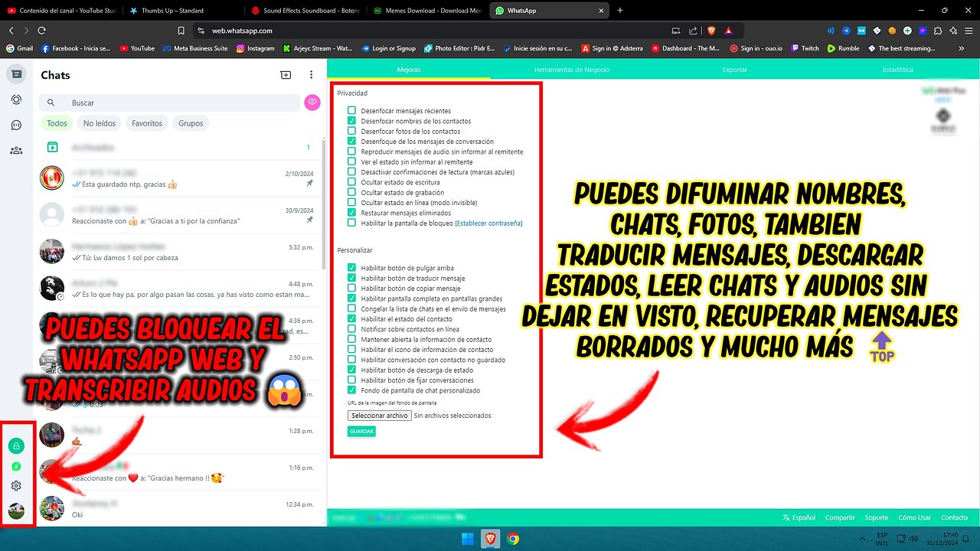980x551 pixels.
Task: Open the Twitch bookmark
Action: (805, 48)
